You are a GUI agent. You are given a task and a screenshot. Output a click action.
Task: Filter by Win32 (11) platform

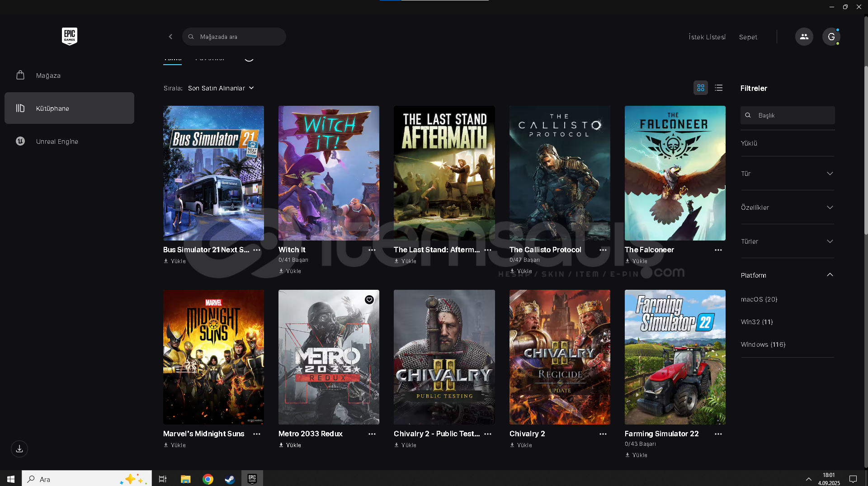tap(757, 322)
